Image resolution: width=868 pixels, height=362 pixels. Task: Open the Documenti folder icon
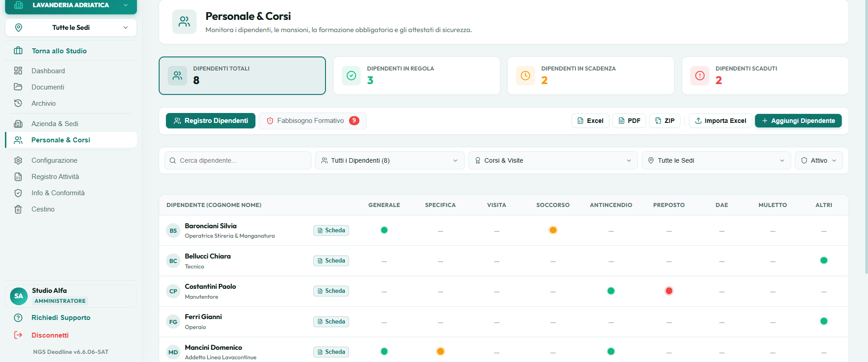click(18, 87)
